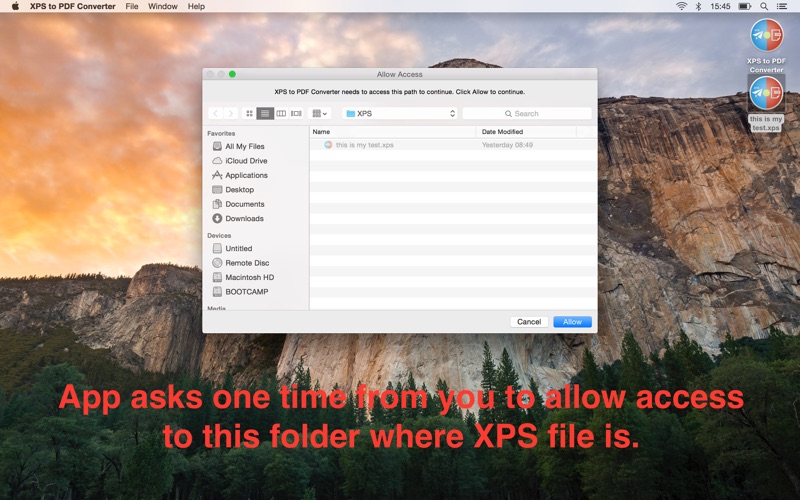Switch to icon view in dialog
This screenshot has width=800, height=500.
point(249,113)
